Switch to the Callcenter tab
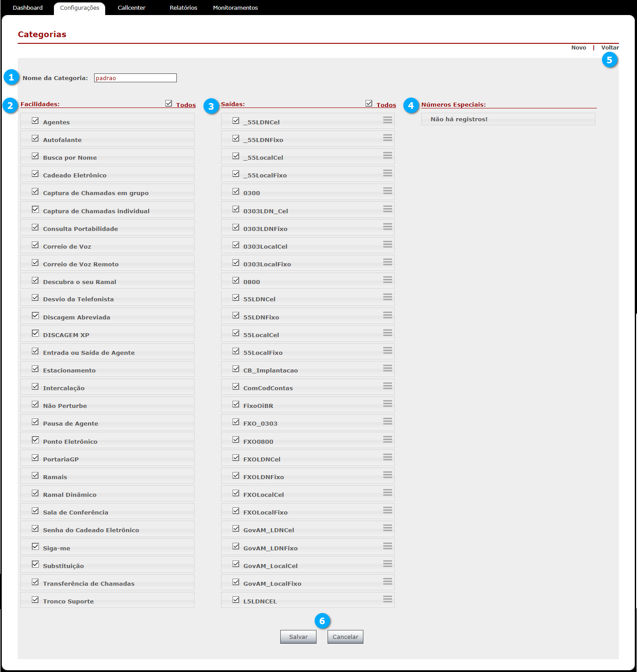Image resolution: width=637 pixels, height=672 pixels. [131, 8]
